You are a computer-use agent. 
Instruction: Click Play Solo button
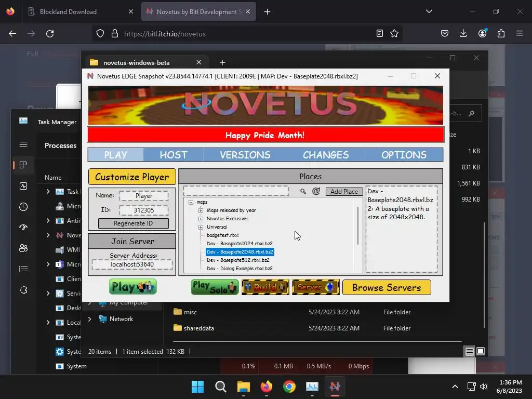(215, 287)
